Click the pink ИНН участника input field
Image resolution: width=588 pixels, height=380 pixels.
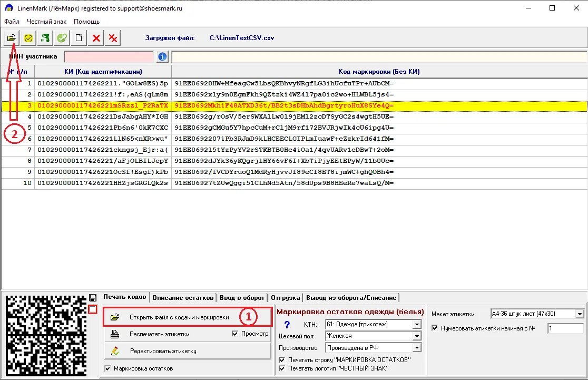click(x=109, y=56)
